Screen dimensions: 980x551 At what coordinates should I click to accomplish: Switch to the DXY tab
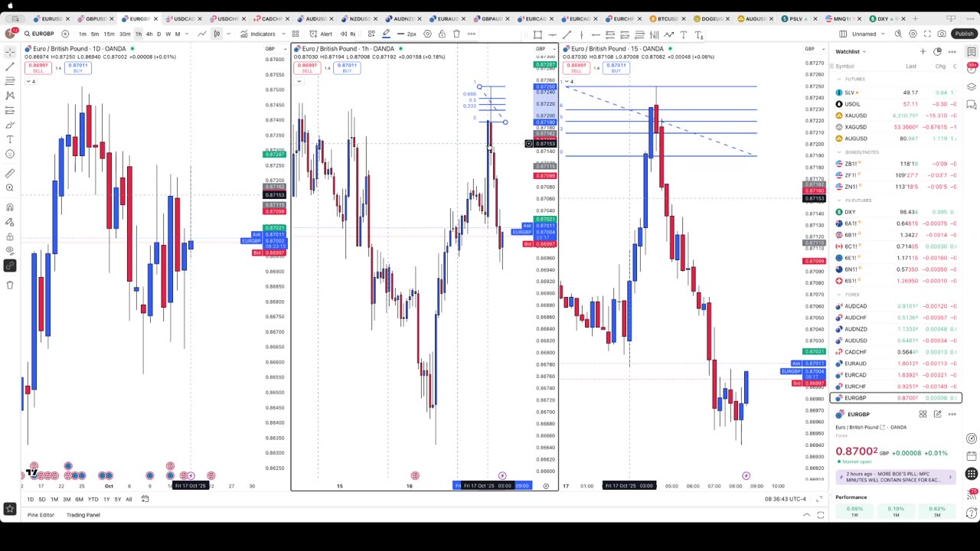click(888, 18)
